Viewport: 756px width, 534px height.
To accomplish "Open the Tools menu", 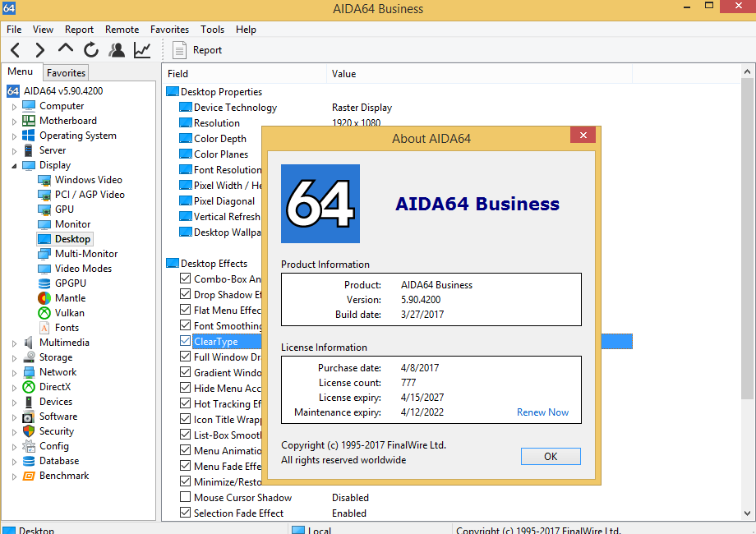I will pos(213,30).
